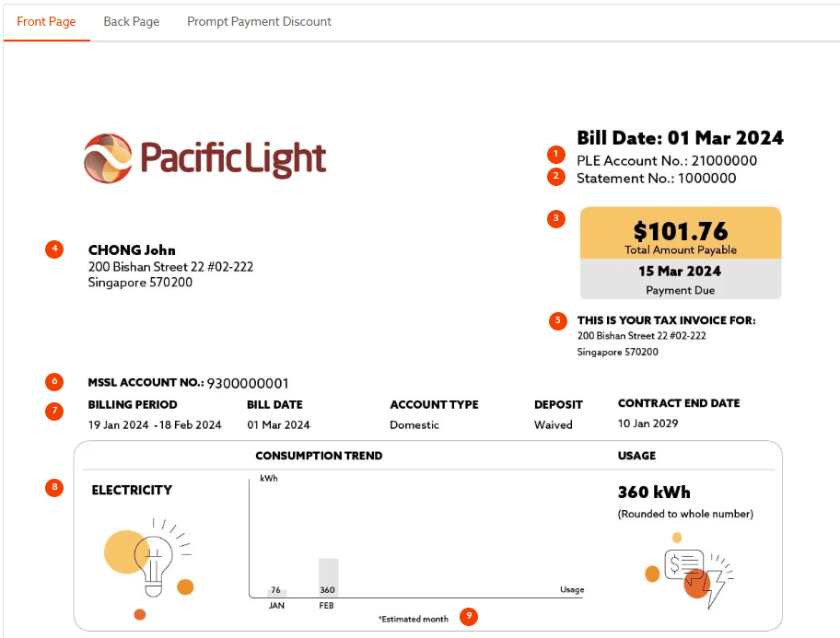This screenshot has width=840, height=638.
Task: Select hotspot 5 beside tax invoice heading
Action: (x=557, y=321)
